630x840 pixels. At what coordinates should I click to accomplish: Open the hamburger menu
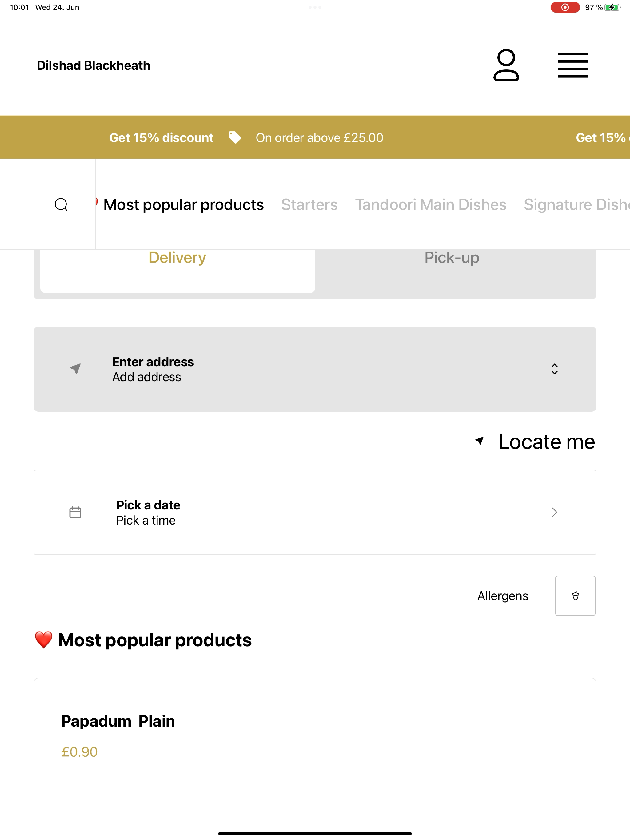pyautogui.click(x=572, y=65)
